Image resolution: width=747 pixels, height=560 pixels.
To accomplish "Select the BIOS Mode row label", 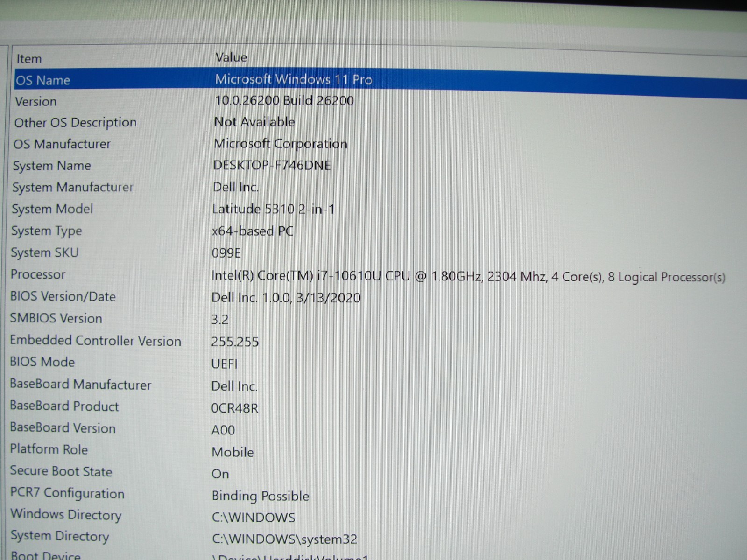I will tap(42, 362).
